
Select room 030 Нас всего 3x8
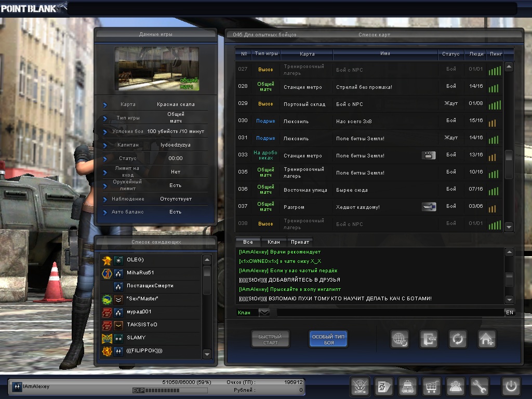click(369, 121)
